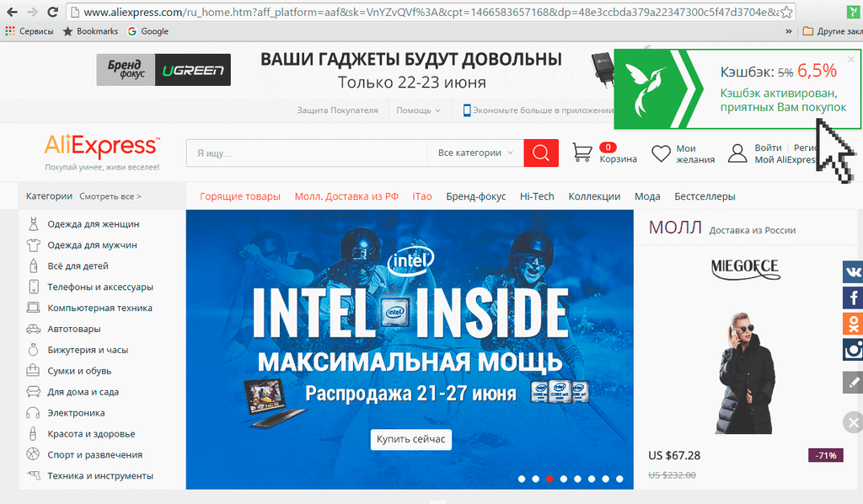Open the Bookmarks star bookmark

click(x=90, y=31)
